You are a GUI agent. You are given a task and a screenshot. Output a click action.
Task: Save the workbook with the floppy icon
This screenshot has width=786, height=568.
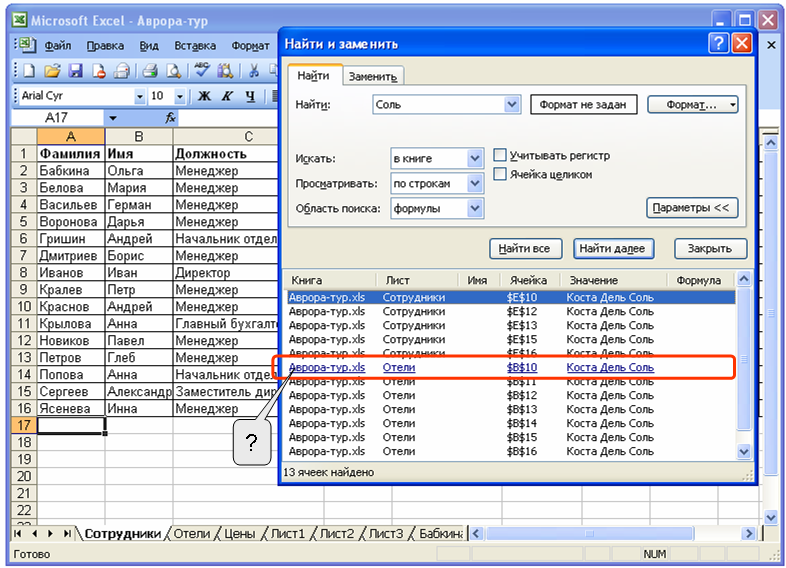75,71
